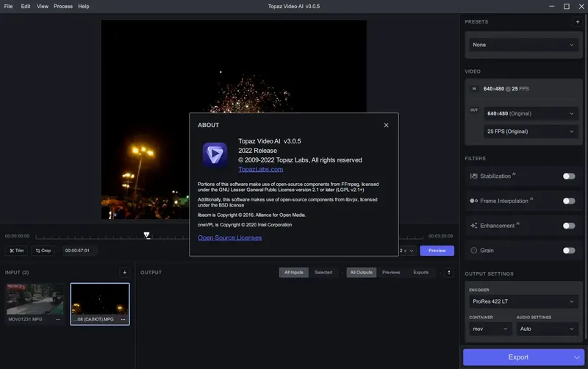Click the timeline playhead marker
588x369 pixels.
[x=146, y=235]
